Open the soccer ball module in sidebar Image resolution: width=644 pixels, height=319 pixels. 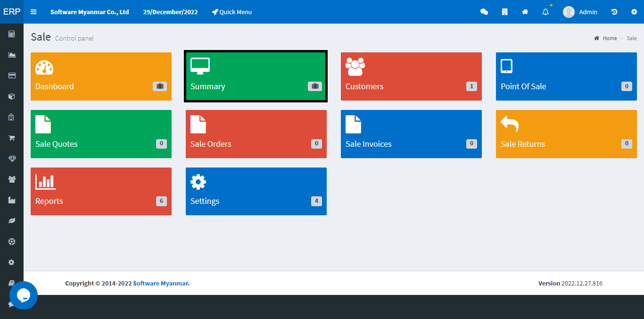12,242
